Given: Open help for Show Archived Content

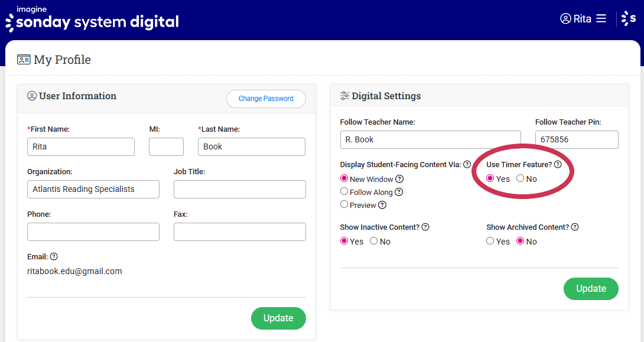Looking at the screenshot, I should 575,227.
